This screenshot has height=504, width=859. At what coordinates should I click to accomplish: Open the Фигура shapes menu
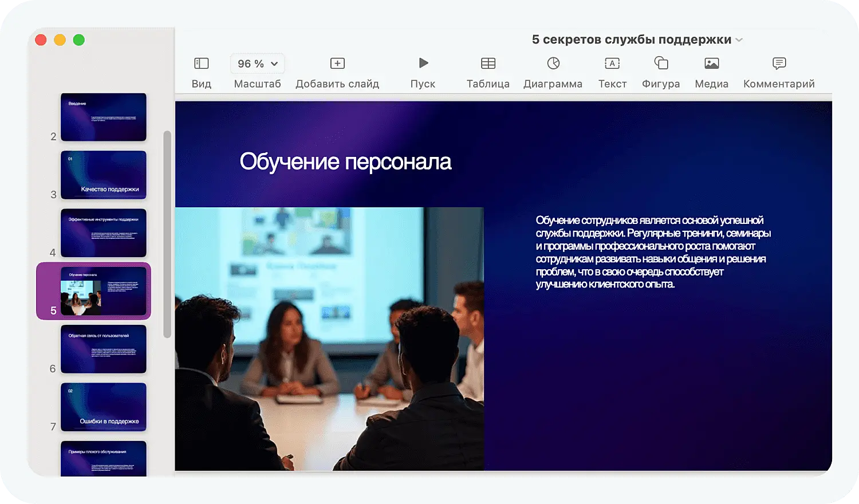[661, 64]
